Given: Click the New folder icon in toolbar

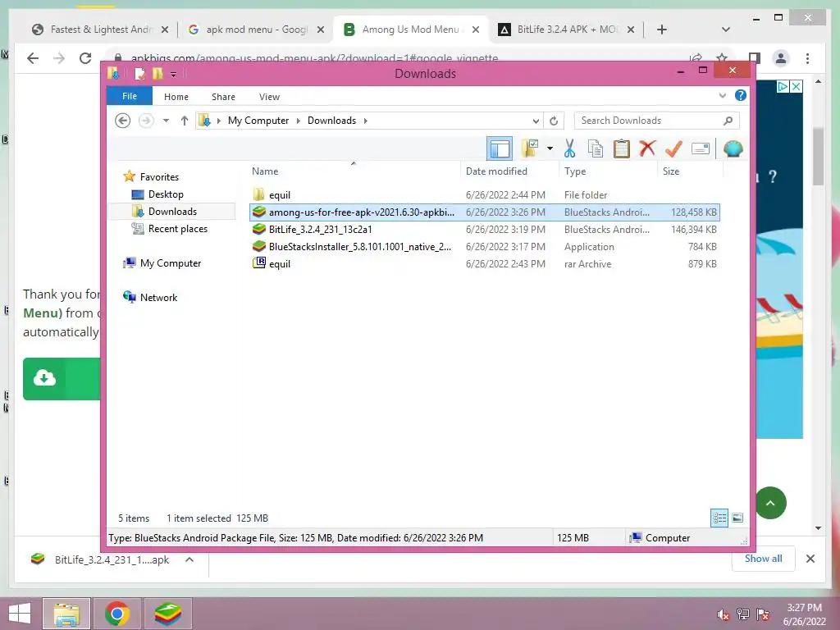Looking at the screenshot, I should 531,148.
